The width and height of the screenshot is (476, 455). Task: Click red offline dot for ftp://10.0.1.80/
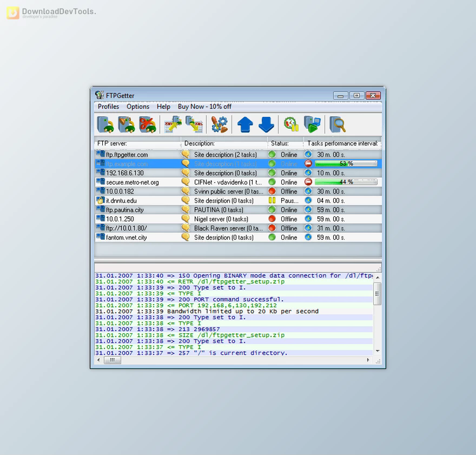pyautogui.click(x=272, y=228)
